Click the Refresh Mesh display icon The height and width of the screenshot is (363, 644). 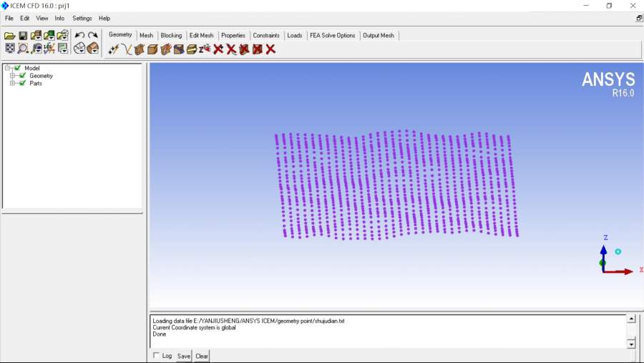tap(62, 49)
